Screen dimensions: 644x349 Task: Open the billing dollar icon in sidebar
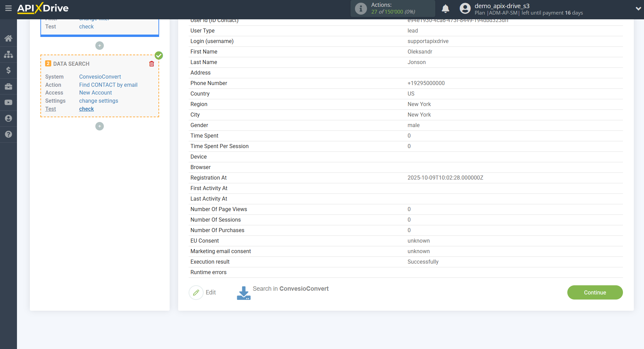(8, 70)
